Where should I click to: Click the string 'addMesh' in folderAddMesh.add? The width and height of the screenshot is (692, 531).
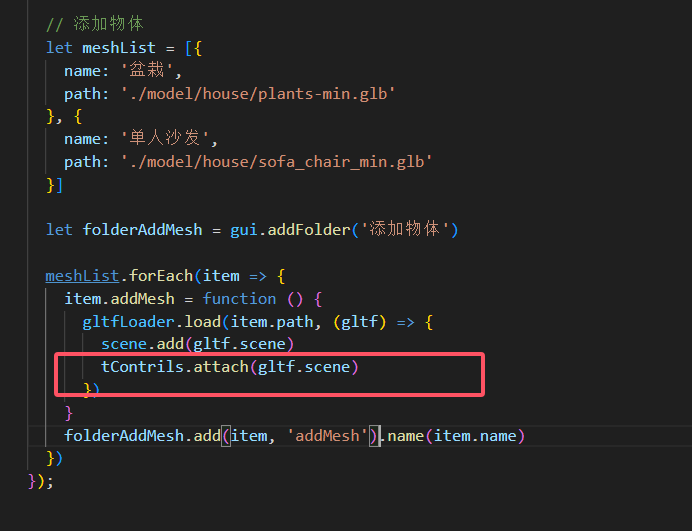[327, 436]
